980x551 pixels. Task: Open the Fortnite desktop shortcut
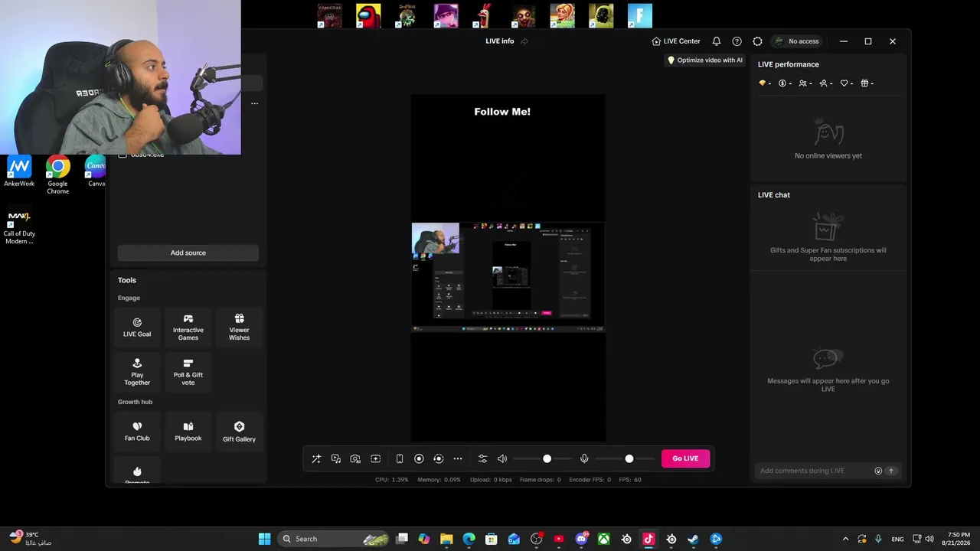point(639,16)
